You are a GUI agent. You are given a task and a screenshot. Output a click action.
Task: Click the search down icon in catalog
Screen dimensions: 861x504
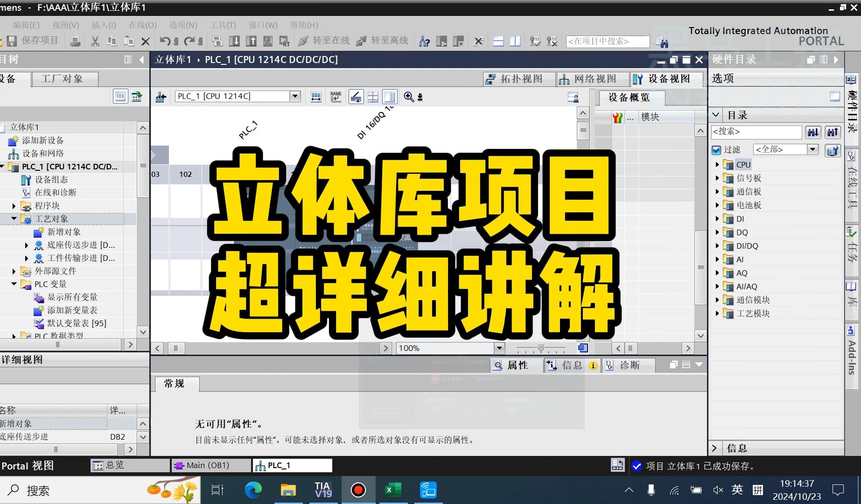pyautogui.click(x=813, y=132)
